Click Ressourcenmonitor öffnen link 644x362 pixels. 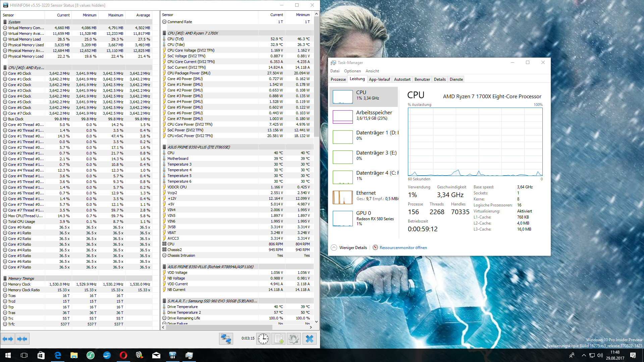coord(403,248)
